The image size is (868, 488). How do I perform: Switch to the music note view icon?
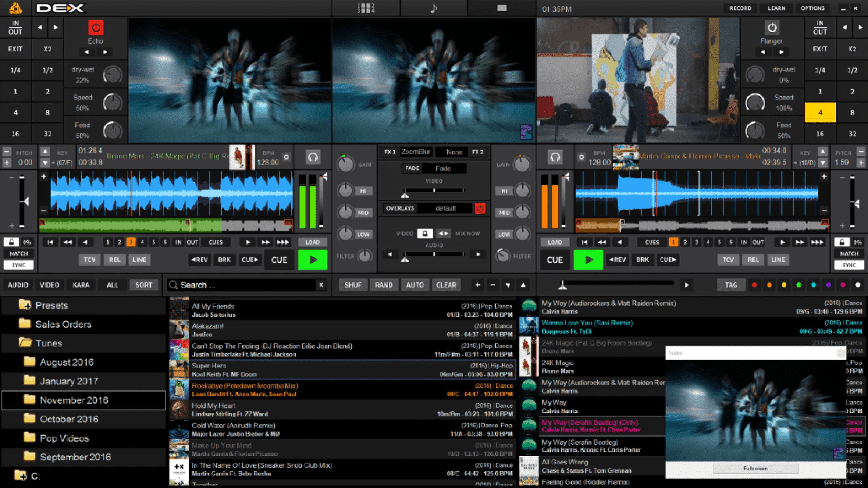pos(434,8)
